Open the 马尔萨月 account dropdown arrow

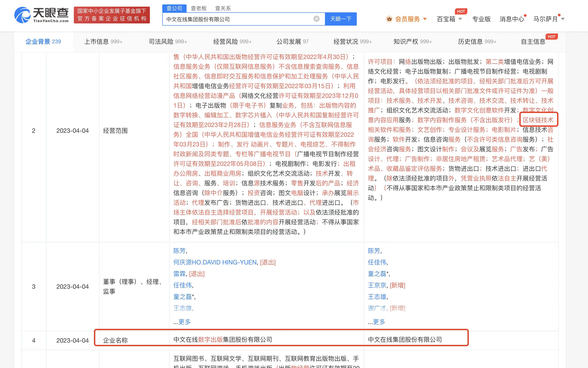pos(563,19)
